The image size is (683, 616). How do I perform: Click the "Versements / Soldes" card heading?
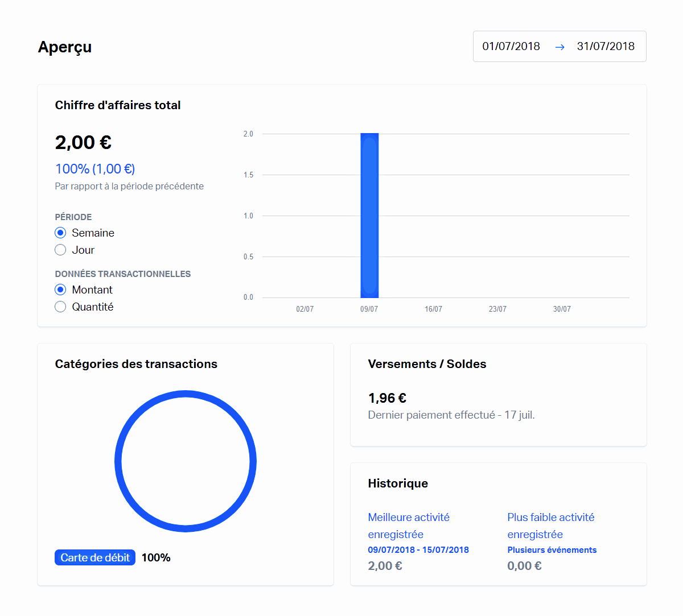point(427,364)
